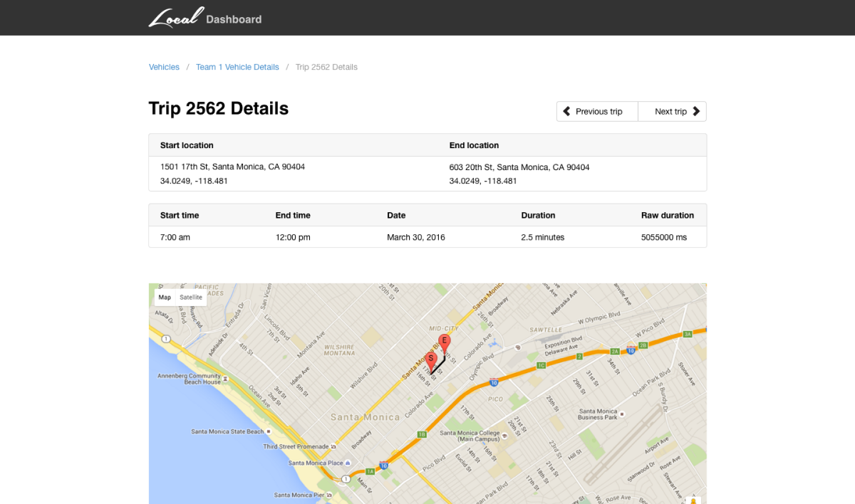855x504 pixels.
Task: Click the red S start marker on map
Action: click(x=430, y=359)
